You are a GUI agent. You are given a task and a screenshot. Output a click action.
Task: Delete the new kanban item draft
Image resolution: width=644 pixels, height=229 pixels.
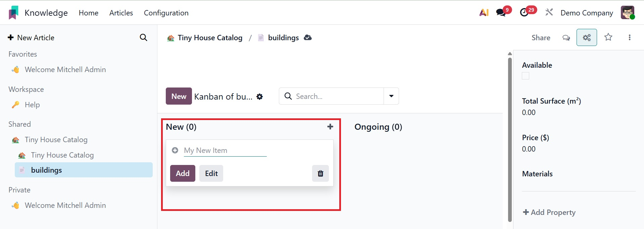click(x=320, y=173)
